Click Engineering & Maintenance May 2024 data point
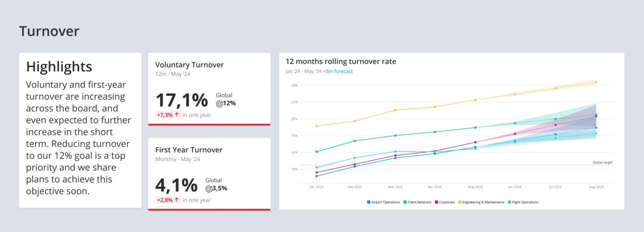644x232 pixels. [475, 100]
